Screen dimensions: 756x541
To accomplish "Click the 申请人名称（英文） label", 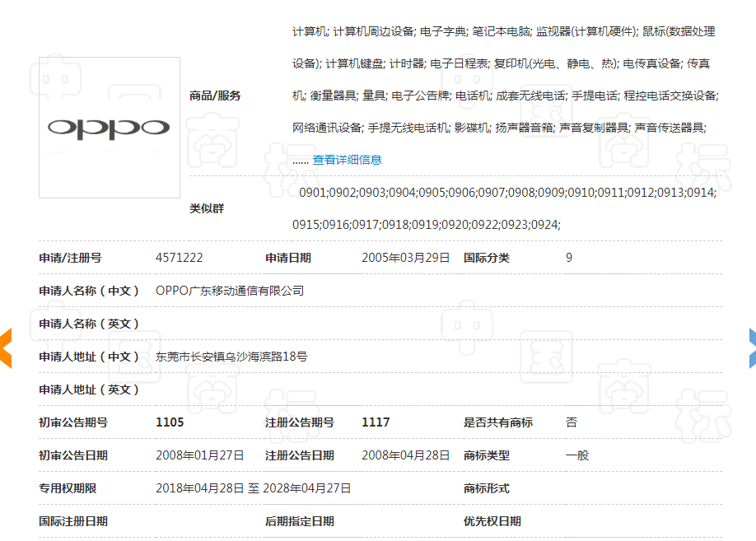I will point(89,324).
